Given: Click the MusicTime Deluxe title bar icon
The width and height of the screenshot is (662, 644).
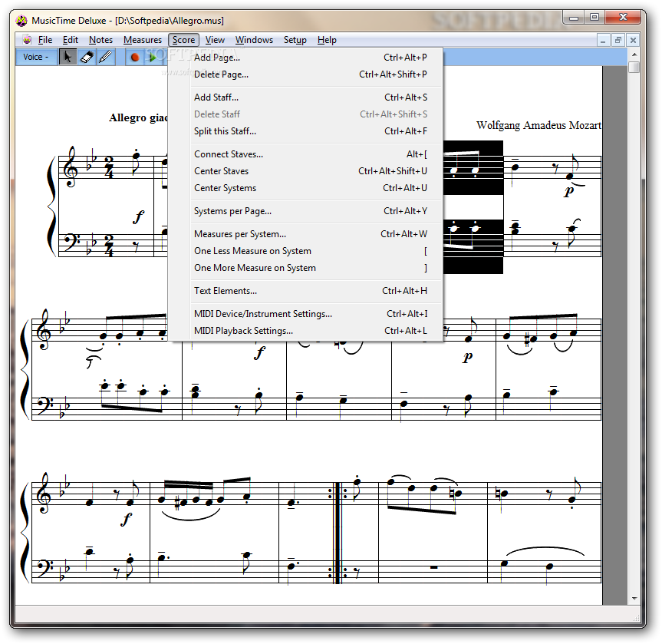Looking at the screenshot, I should [x=21, y=20].
